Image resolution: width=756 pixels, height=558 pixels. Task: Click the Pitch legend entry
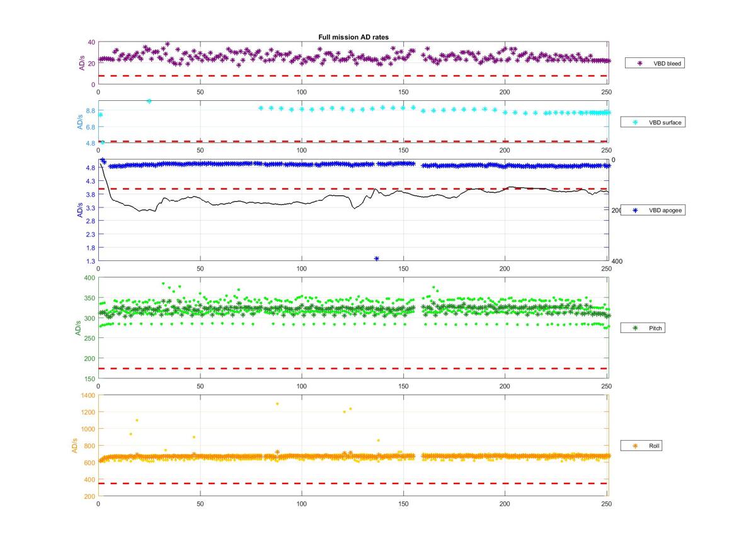pyautogui.click(x=641, y=328)
